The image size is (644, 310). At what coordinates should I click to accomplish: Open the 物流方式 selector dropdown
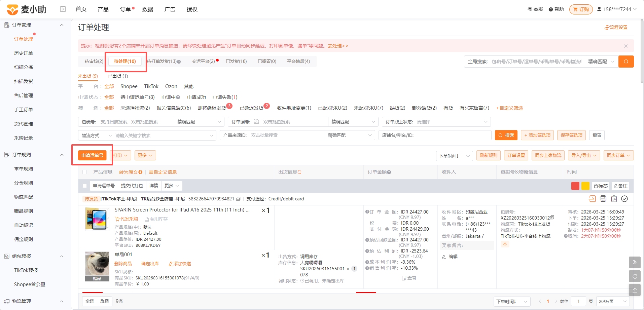pyautogui.click(x=97, y=135)
